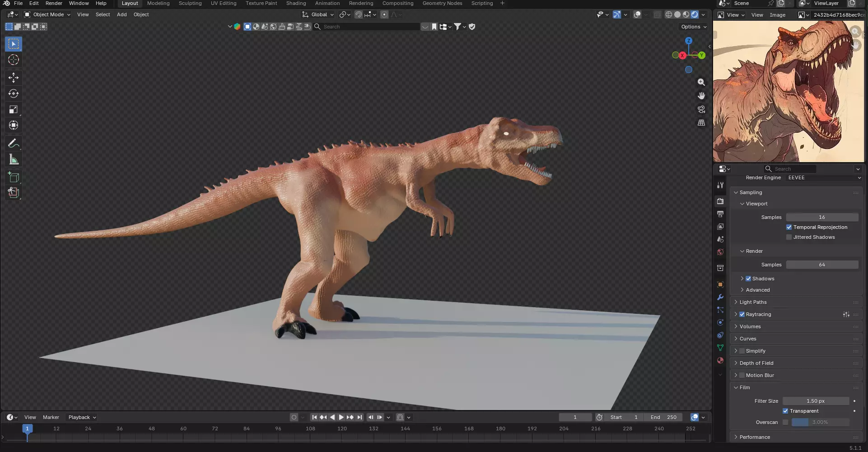
Task: Disable Temporal Reprojection checkbox
Action: (789, 227)
